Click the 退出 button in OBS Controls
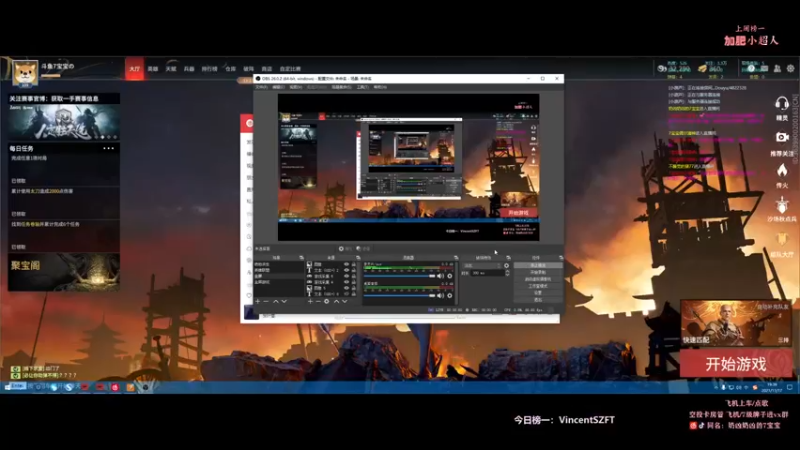 [538, 299]
